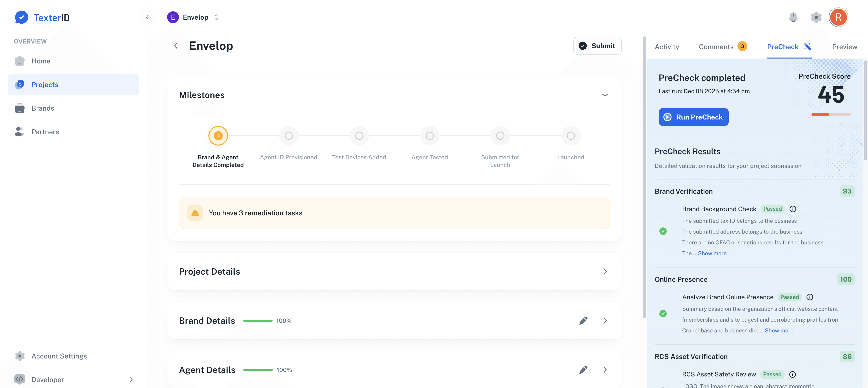
Task: Click the PreCheck Score progress bar
Action: (x=831, y=115)
